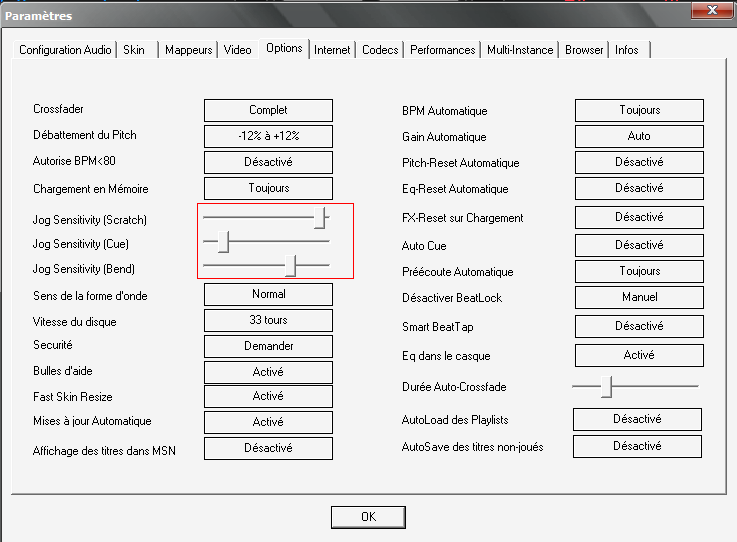Toggle the Auto Cue setting

click(639, 245)
